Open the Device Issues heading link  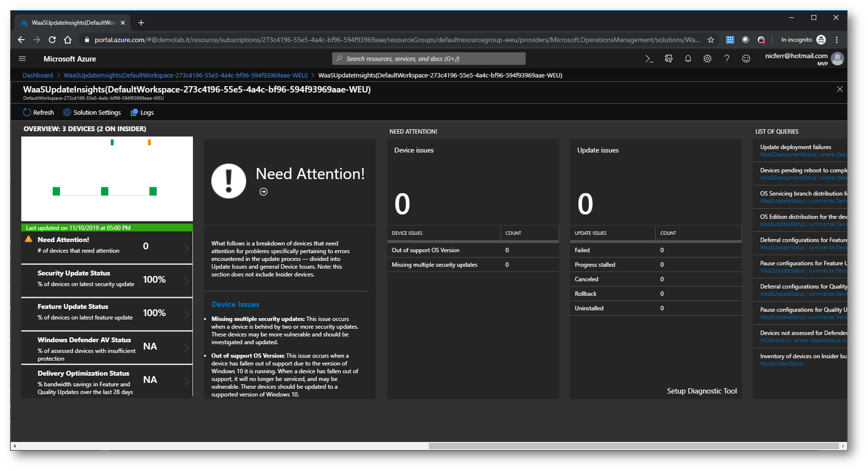235,304
